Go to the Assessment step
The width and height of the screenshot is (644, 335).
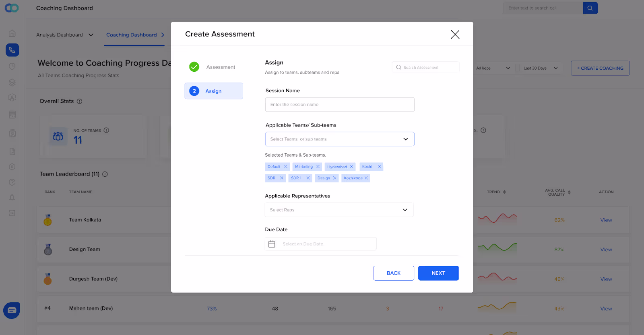(213, 67)
